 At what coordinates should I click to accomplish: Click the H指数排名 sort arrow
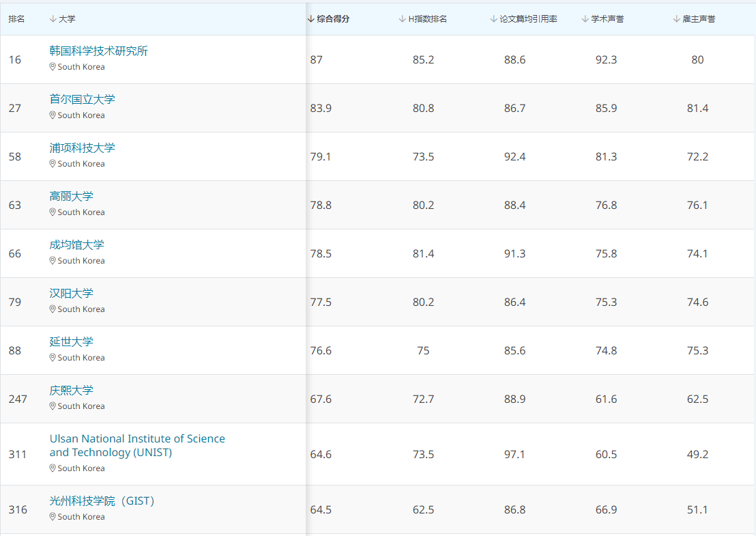(403, 19)
